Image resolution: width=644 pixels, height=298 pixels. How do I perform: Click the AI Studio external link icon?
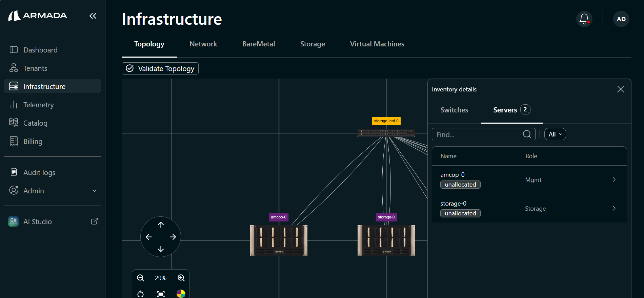coord(95,221)
